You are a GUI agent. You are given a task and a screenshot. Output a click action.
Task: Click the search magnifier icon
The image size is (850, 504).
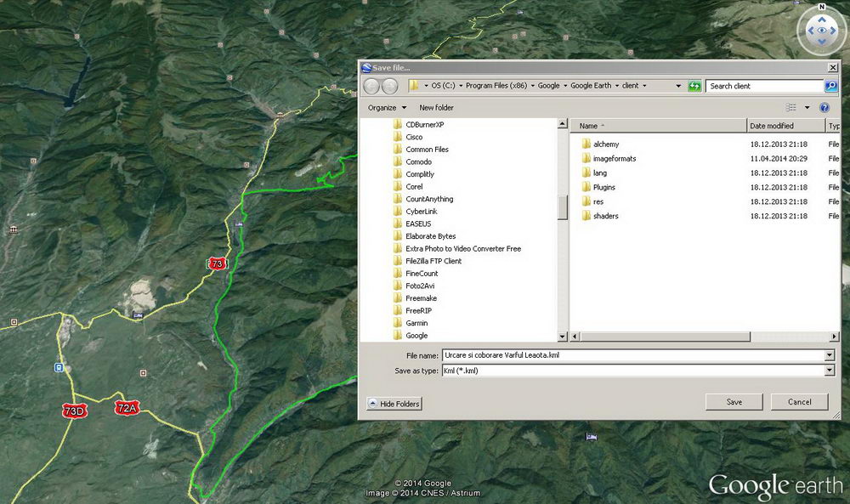tap(830, 86)
